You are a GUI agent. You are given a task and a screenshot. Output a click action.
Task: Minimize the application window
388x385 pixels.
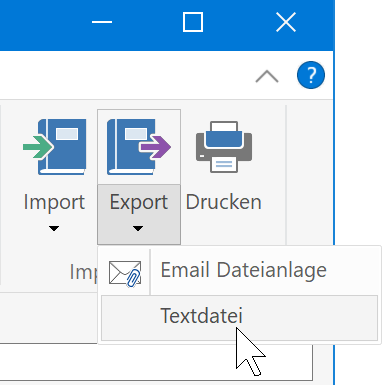pyautogui.click(x=102, y=22)
